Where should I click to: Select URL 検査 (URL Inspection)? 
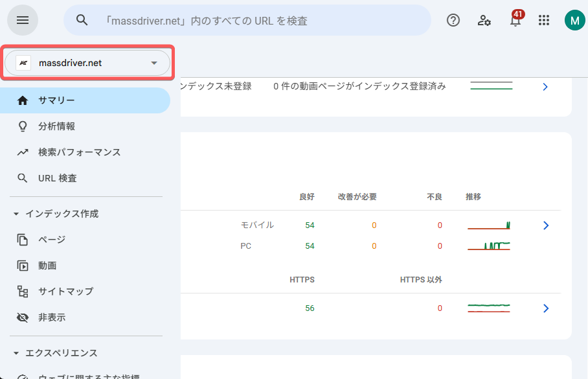[58, 178]
